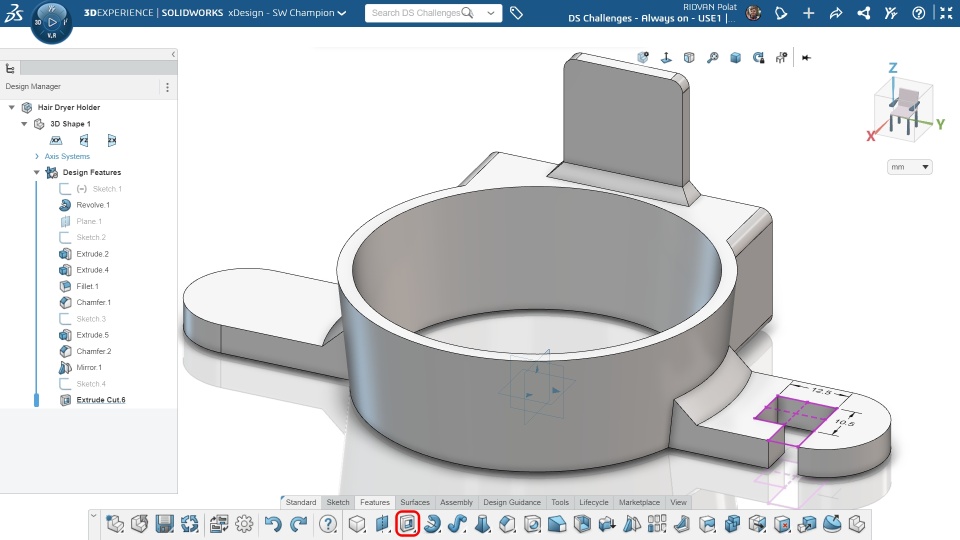Select Fillet.1 in the feature tree
This screenshot has width=960, height=540.
click(88, 287)
